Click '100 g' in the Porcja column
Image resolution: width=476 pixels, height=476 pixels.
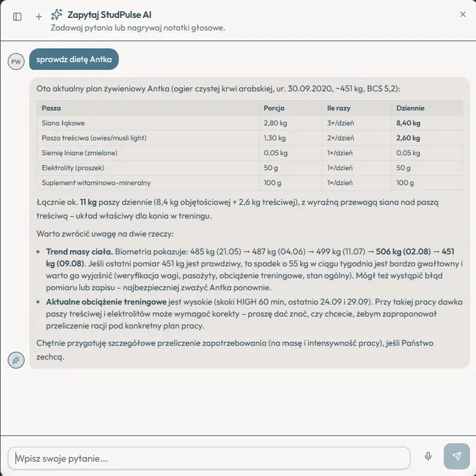pos(272,183)
